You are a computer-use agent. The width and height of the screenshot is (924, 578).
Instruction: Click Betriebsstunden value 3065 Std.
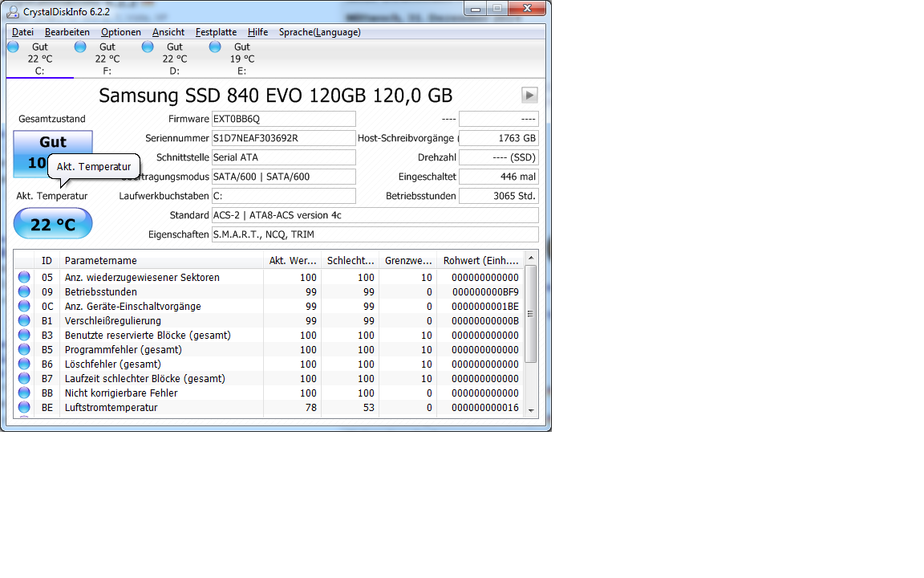(x=499, y=196)
